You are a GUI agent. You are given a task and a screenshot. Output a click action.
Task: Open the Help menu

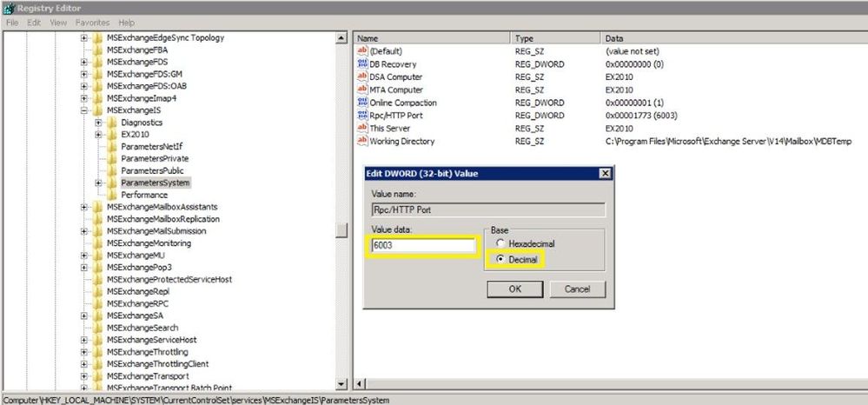tap(126, 23)
